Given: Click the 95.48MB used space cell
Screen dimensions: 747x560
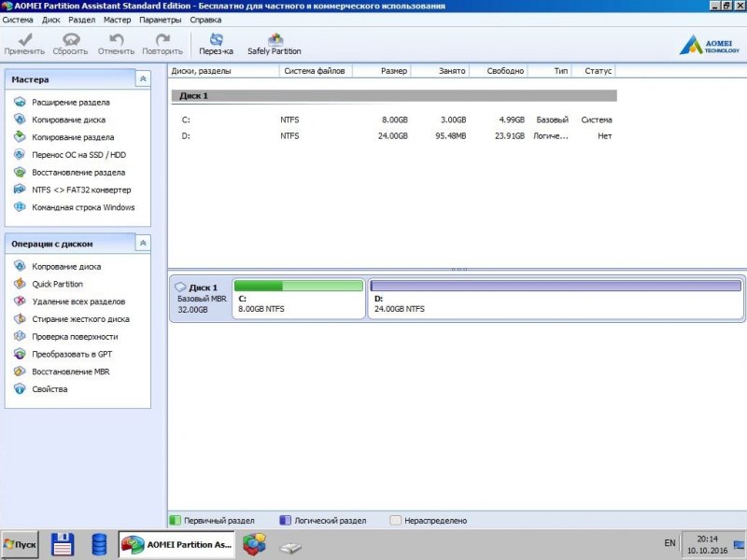Looking at the screenshot, I should point(451,136).
